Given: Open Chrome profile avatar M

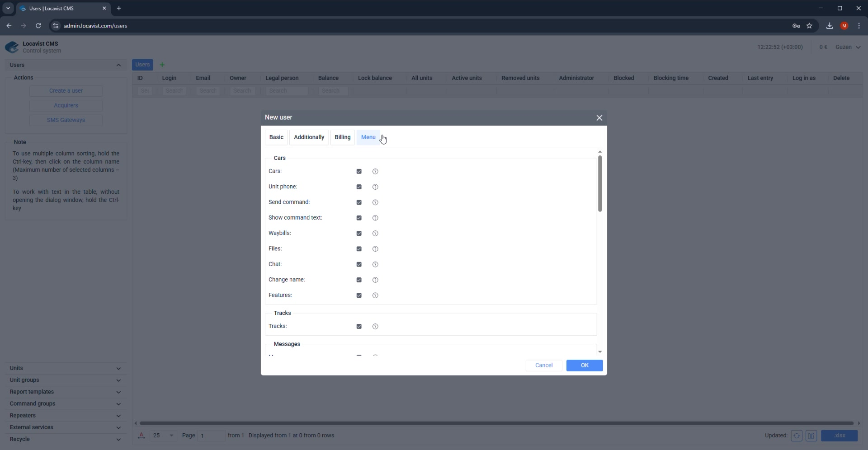Looking at the screenshot, I should click(x=844, y=26).
